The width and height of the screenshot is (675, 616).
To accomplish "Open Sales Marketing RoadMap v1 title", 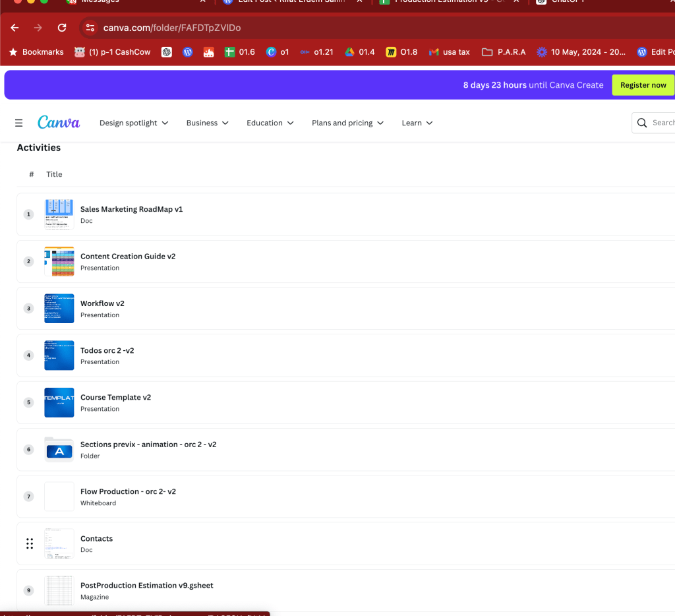I will 131,209.
